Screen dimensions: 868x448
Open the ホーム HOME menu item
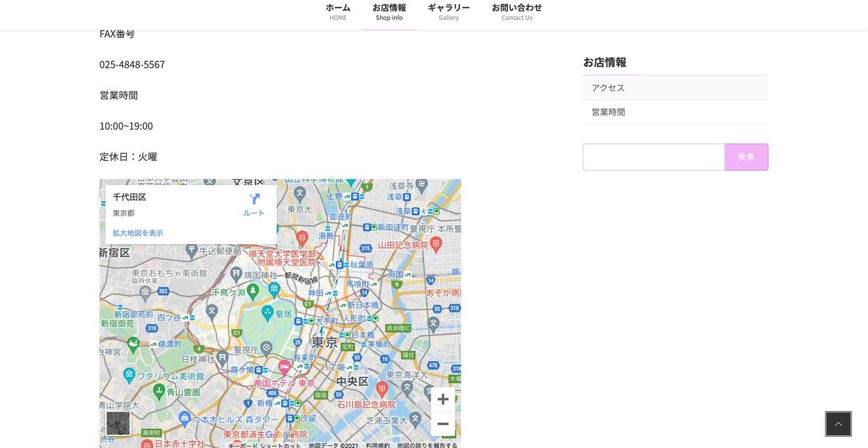pos(338,12)
